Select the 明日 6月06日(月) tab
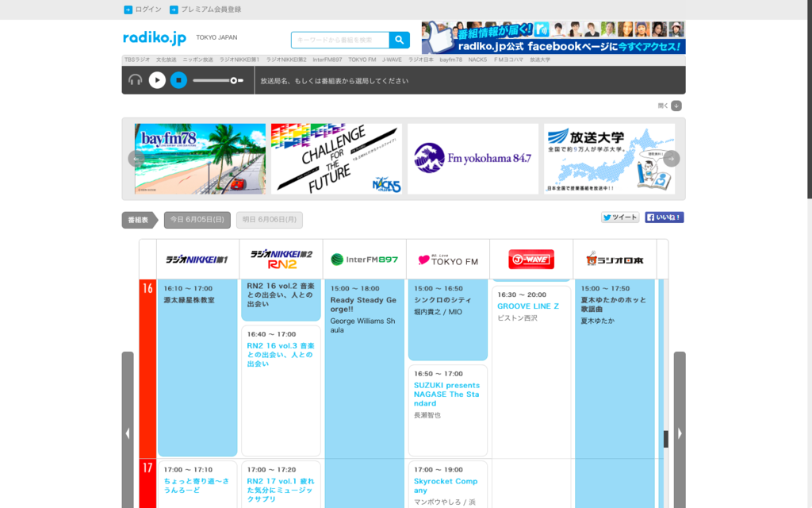The image size is (812, 508). point(270,220)
